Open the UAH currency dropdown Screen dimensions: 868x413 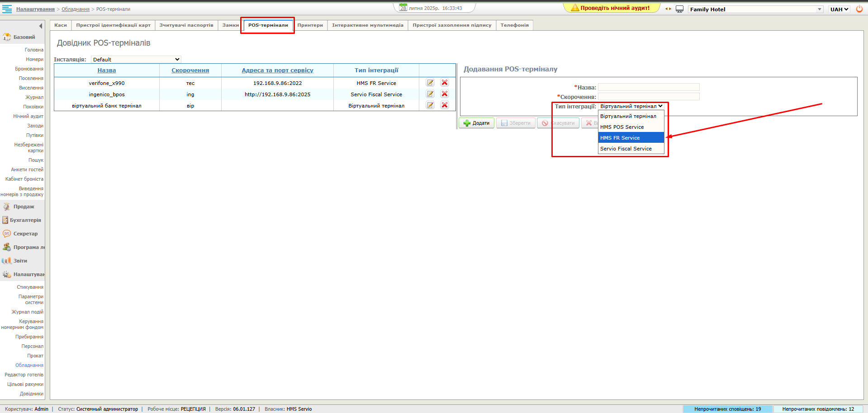[x=839, y=9]
